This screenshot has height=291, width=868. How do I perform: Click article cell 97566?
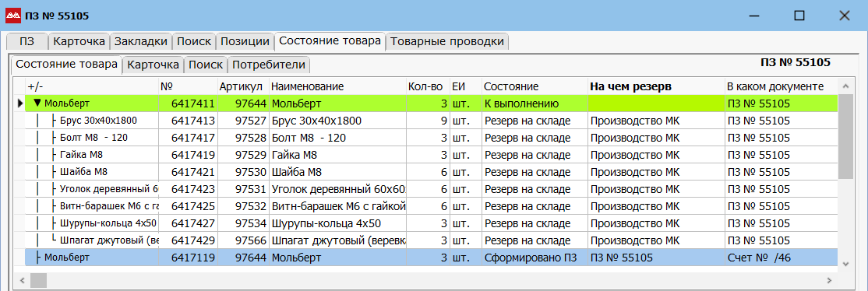click(243, 240)
